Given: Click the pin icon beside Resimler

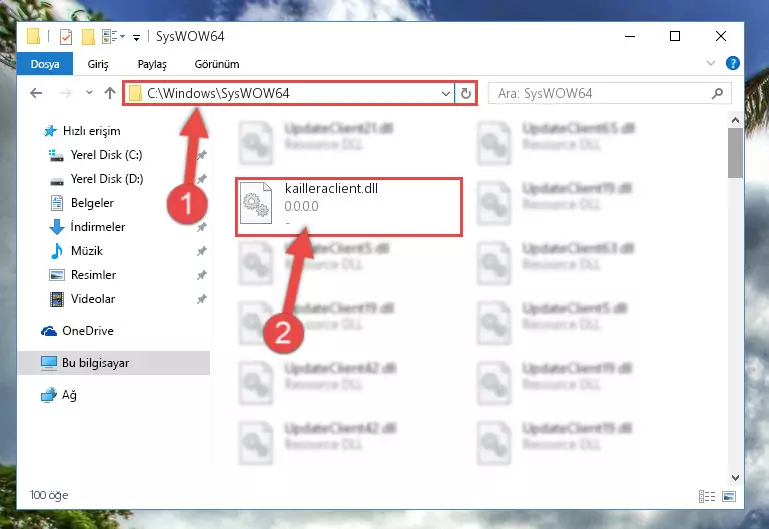Looking at the screenshot, I should click(x=201, y=275).
